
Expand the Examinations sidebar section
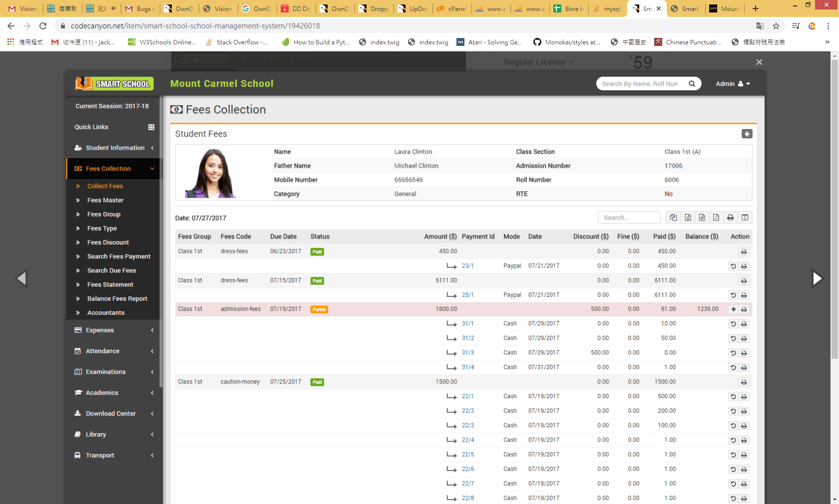click(x=115, y=372)
